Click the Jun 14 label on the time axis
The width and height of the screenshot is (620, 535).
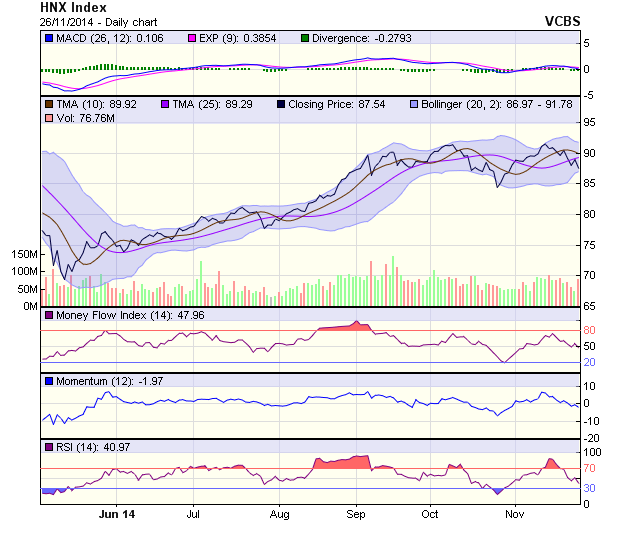point(117,514)
